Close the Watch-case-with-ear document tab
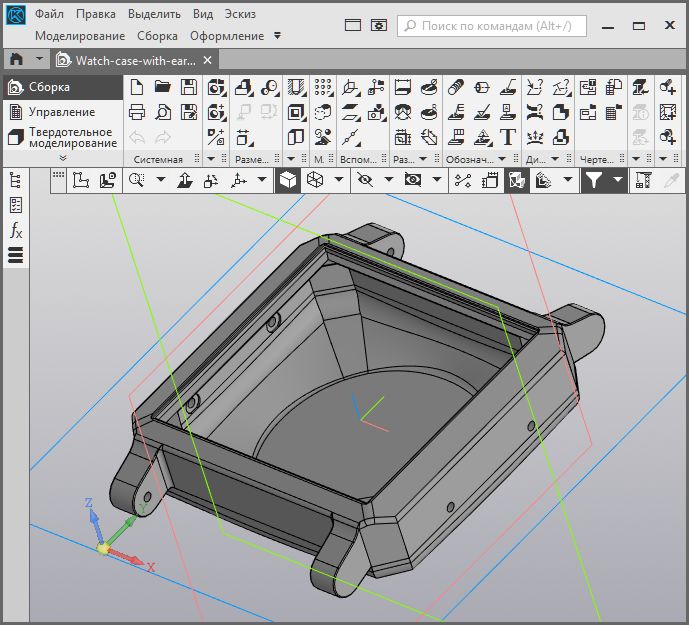Image resolution: width=689 pixels, height=625 pixels. (x=208, y=60)
